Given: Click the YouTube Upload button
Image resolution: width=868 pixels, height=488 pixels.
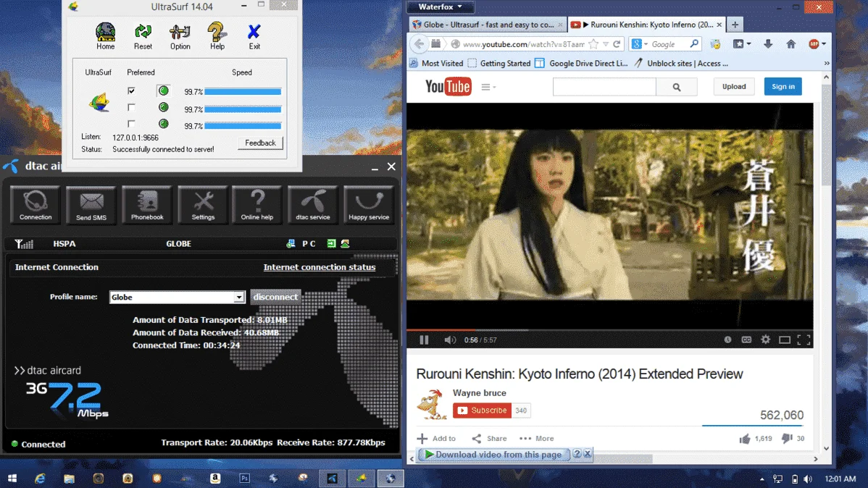Looking at the screenshot, I should 733,86.
